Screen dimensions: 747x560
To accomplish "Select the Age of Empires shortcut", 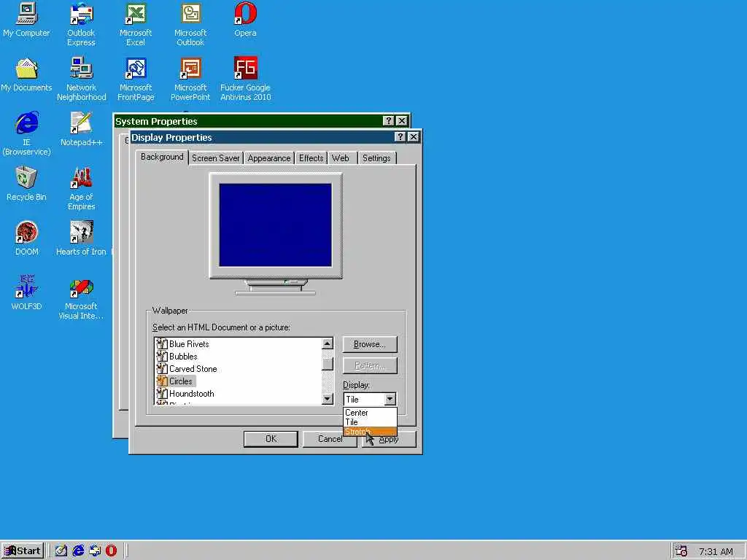I will pyautogui.click(x=82, y=189).
